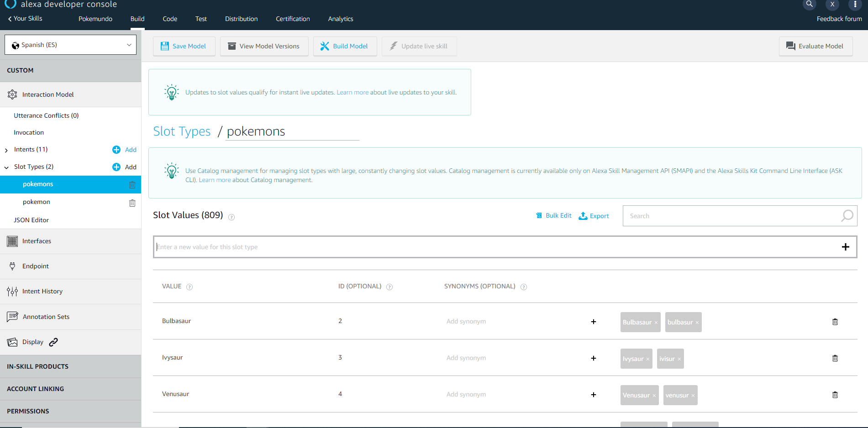Open the Spanish (ES) language dropdown
The height and width of the screenshot is (428, 868).
tap(71, 45)
